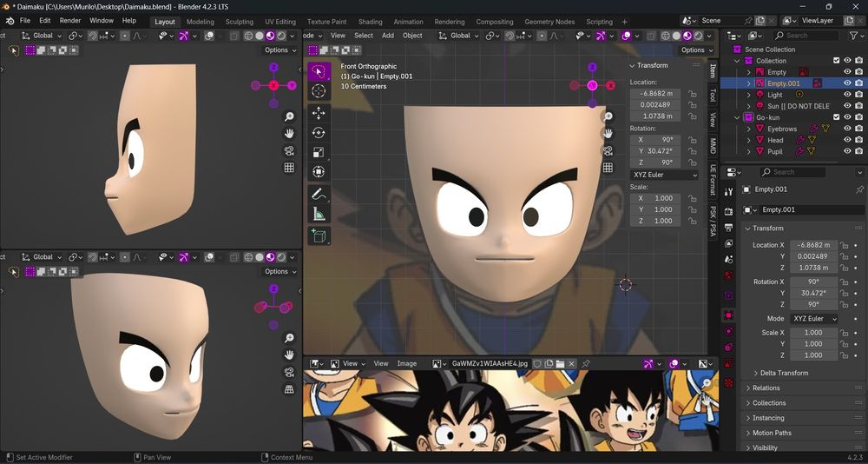Image resolution: width=868 pixels, height=464 pixels.
Task: Disable rendering of Pupil using its camera icon
Action: (x=858, y=151)
